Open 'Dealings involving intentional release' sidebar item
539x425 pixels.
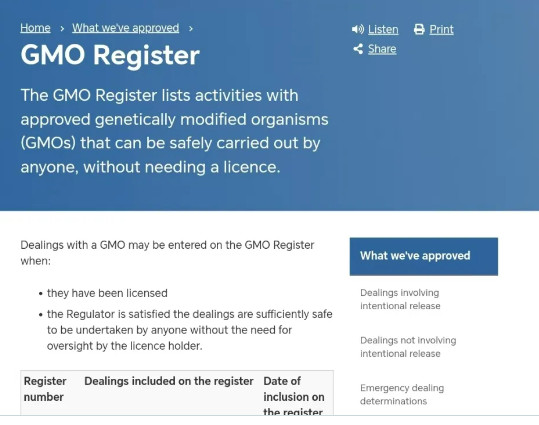pos(400,299)
